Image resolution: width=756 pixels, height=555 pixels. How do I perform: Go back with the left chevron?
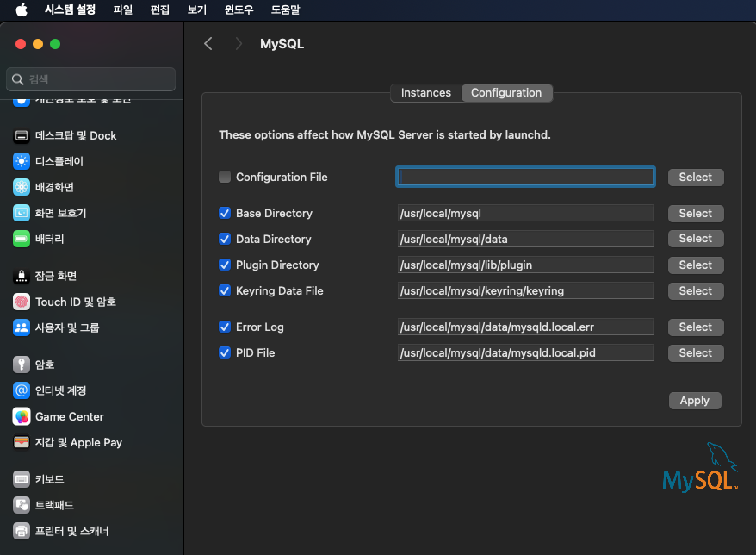click(208, 44)
